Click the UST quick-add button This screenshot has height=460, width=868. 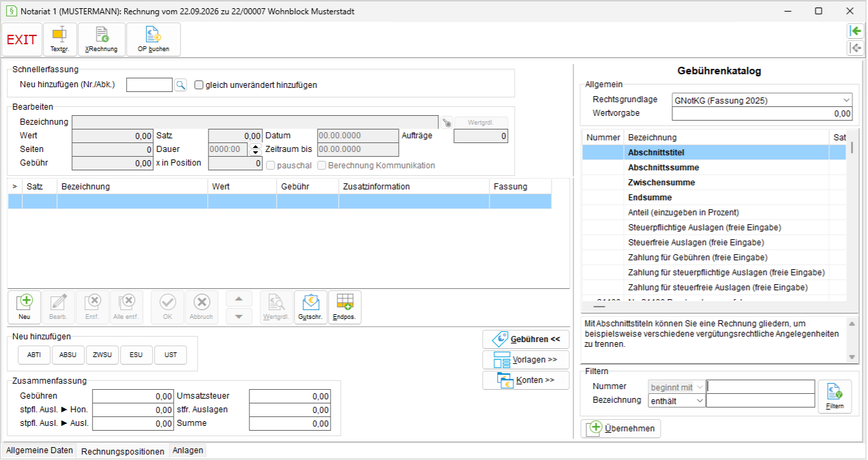[x=170, y=356]
